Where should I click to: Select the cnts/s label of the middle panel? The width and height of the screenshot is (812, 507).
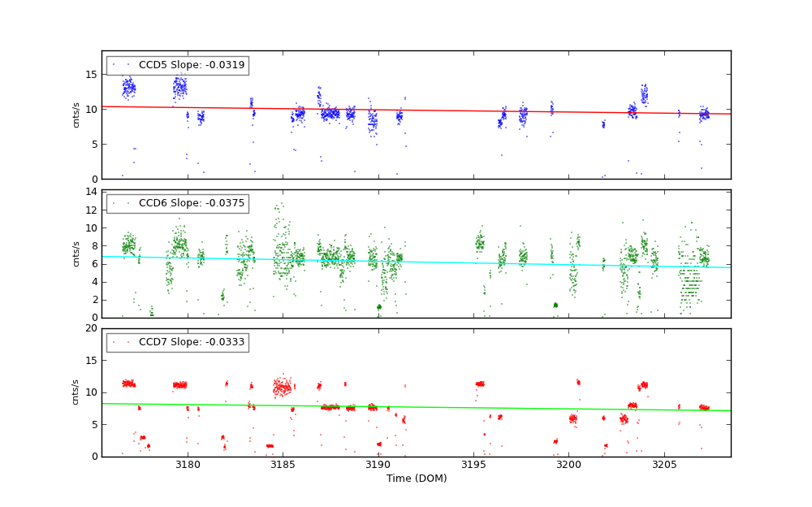(76, 253)
